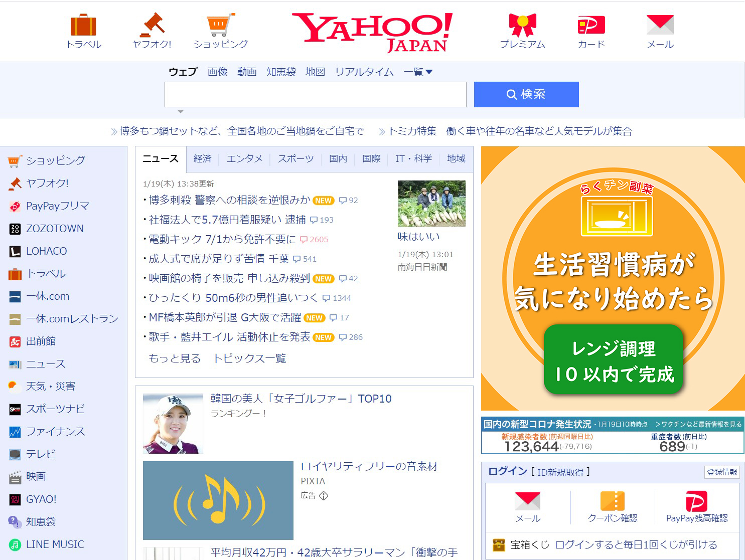
Task: Click the Yahoo! JAPAN logo
Action: 372,32
